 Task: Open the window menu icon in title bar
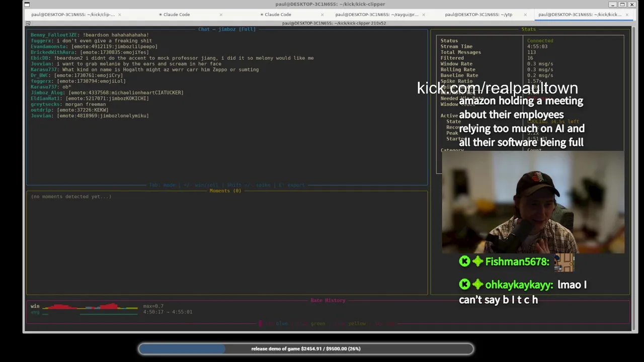point(27,5)
